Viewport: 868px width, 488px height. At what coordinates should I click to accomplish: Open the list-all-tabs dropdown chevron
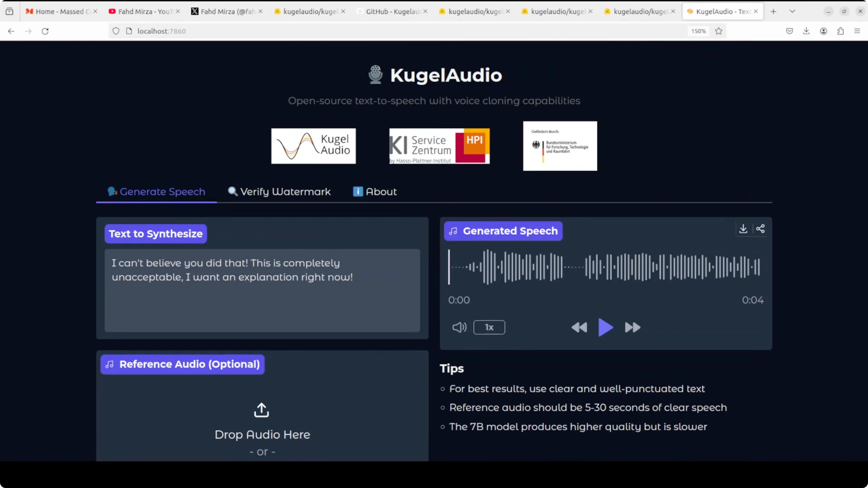792,11
